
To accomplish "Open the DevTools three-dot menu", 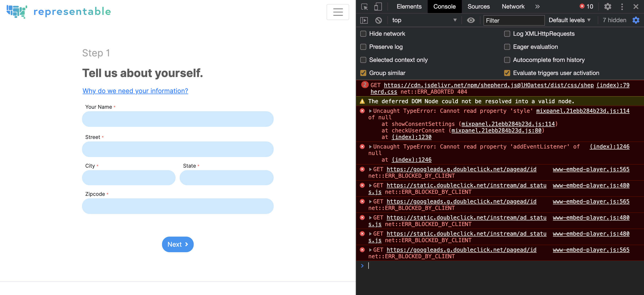I will (x=622, y=7).
